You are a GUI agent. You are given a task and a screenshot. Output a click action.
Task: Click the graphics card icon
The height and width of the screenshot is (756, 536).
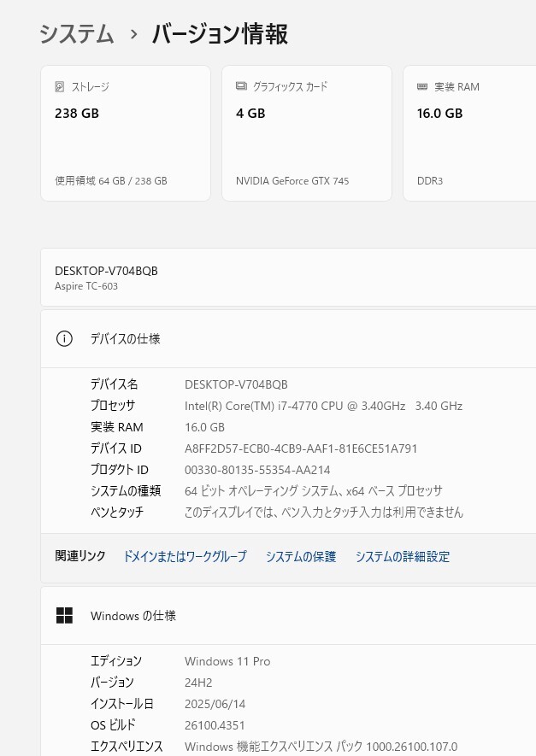[241, 86]
